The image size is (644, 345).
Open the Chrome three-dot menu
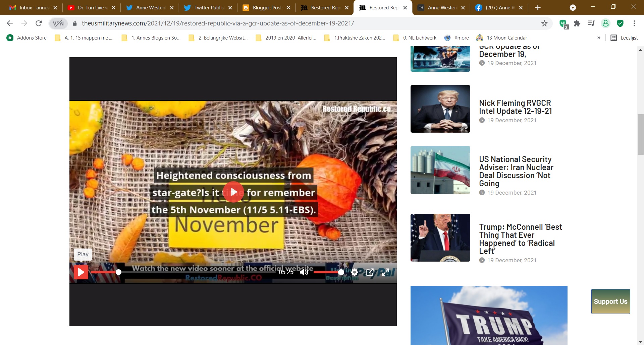634,23
